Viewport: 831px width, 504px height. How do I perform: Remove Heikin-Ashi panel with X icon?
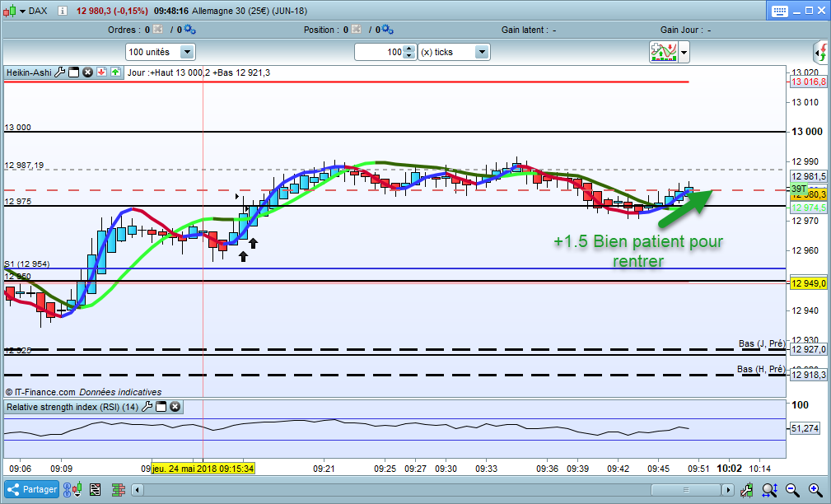tap(87, 72)
